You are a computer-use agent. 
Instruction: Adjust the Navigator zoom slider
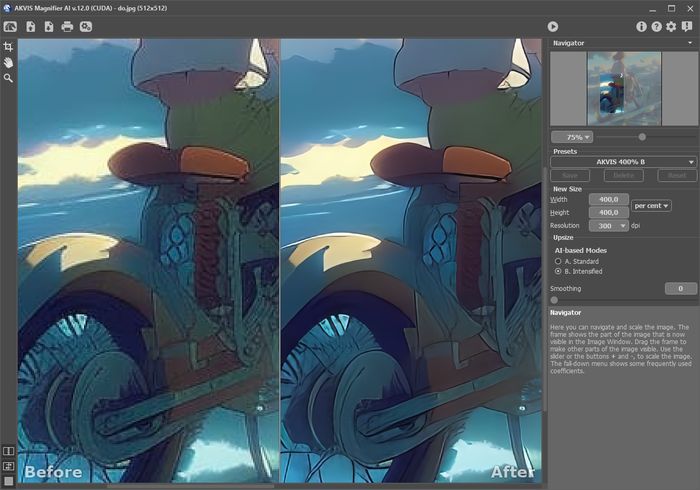point(642,137)
